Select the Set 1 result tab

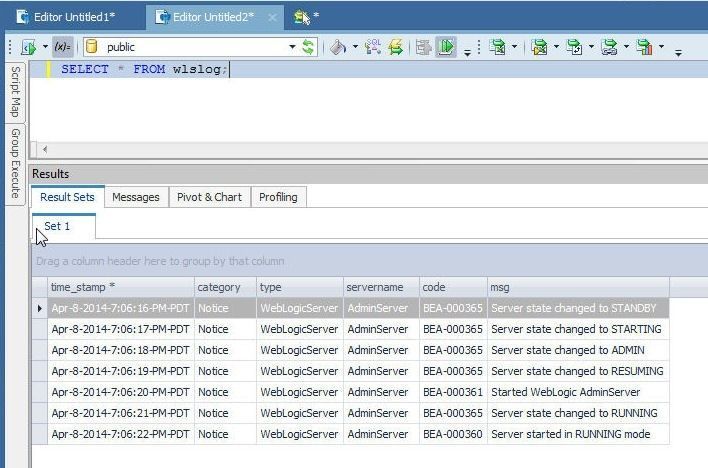pos(58,226)
